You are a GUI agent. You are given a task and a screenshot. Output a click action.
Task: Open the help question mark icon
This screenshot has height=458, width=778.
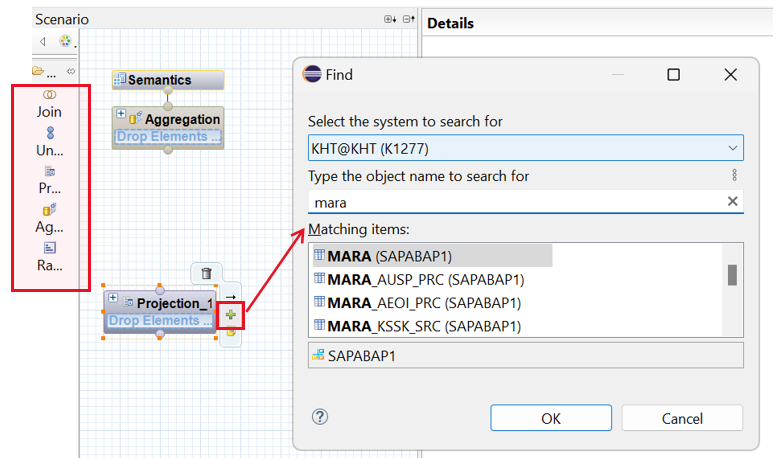(320, 417)
